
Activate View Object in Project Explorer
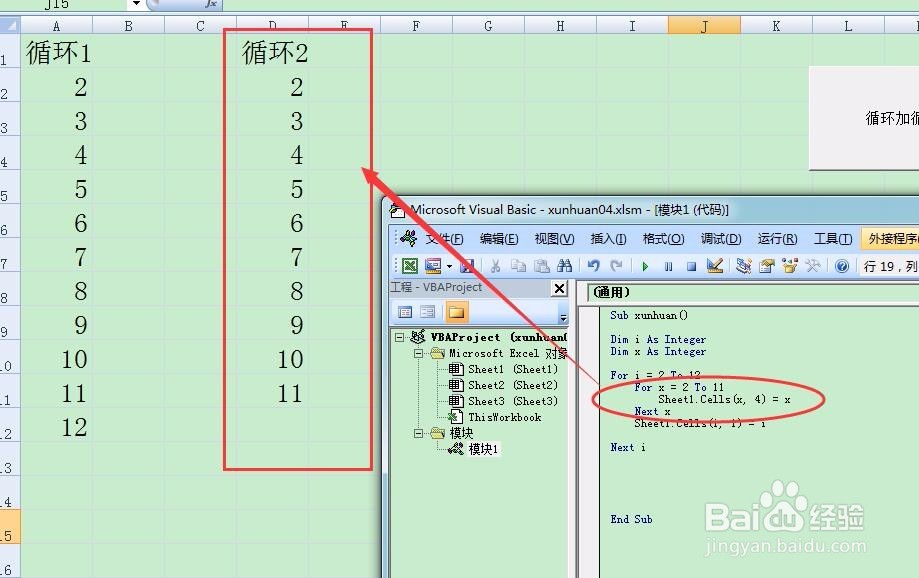(426, 311)
